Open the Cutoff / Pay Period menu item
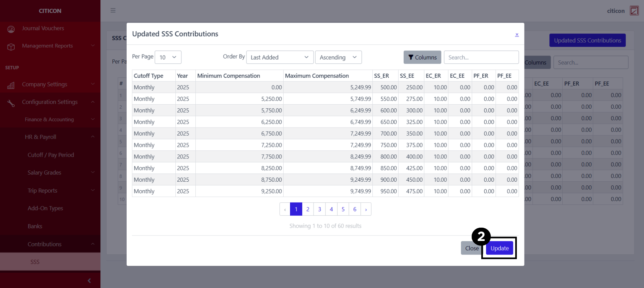Viewport: 644px width, 288px height. [51, 155]
